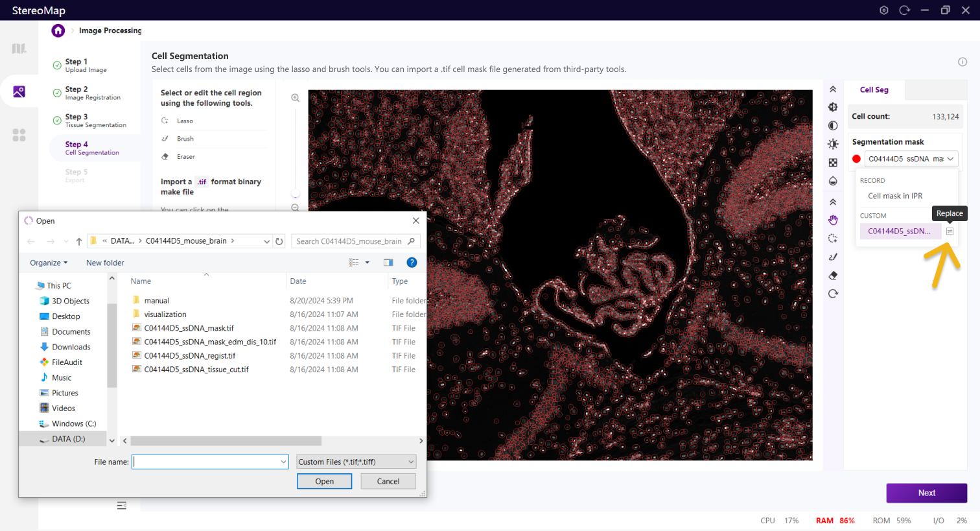Viewport: 980px width, 531px height.
Task: Choose Cell mask in IPR option
Action: tap(895, 196)
